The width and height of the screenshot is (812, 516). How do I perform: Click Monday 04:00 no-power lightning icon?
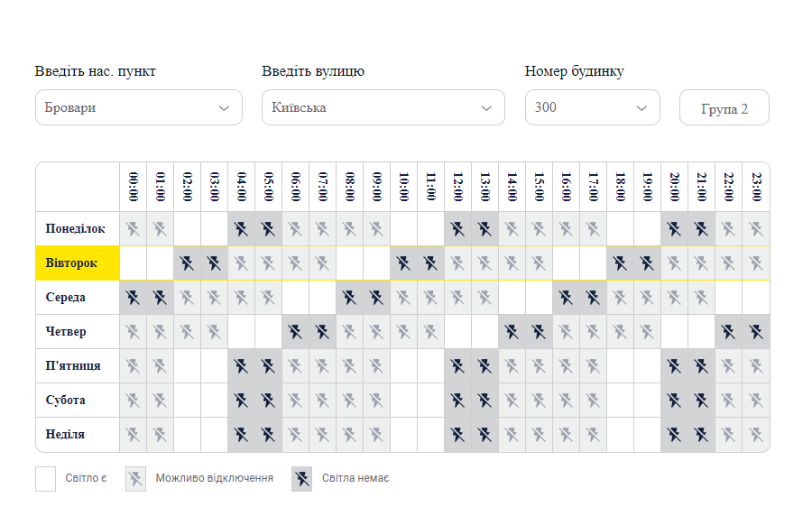[241, 229]
